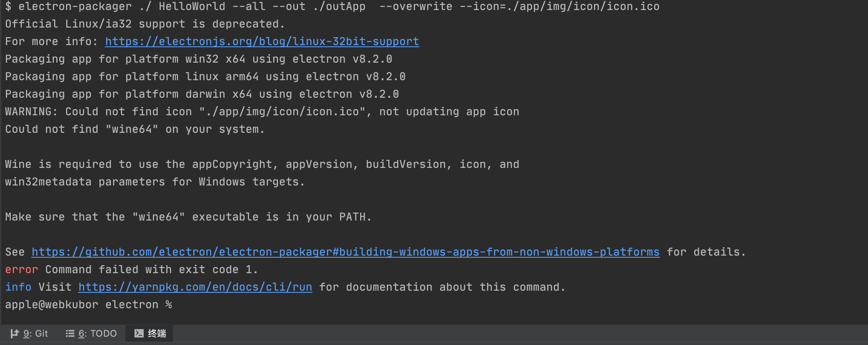Click the WARNING icon not found line
This screenshot has height=345, width=868.
[x=262, y=112]
